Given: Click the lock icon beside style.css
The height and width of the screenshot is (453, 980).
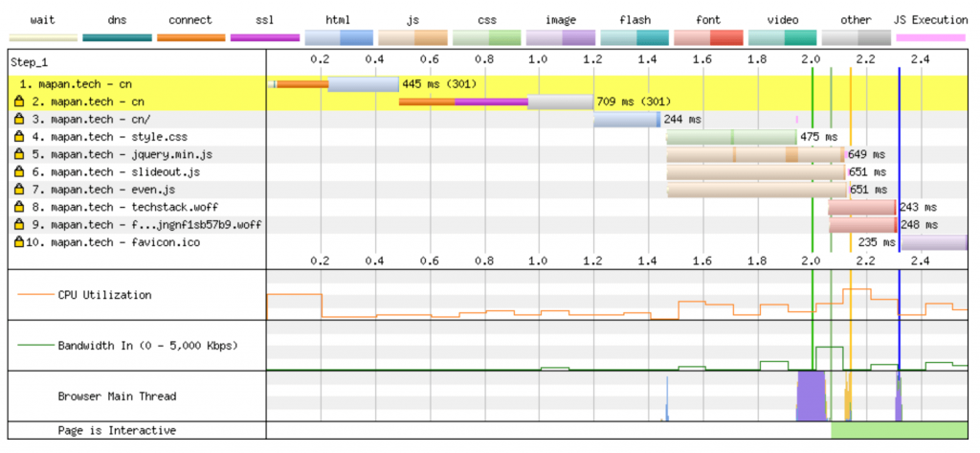Looking at the screenshot, I should click(19, 136).
